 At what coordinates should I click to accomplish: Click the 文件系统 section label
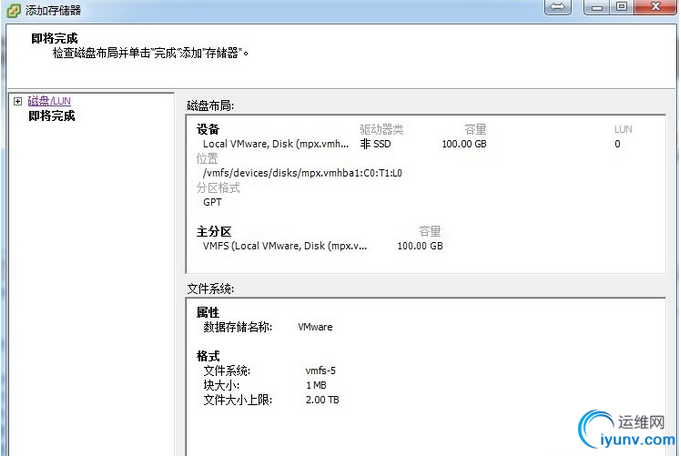coord(211,289)
